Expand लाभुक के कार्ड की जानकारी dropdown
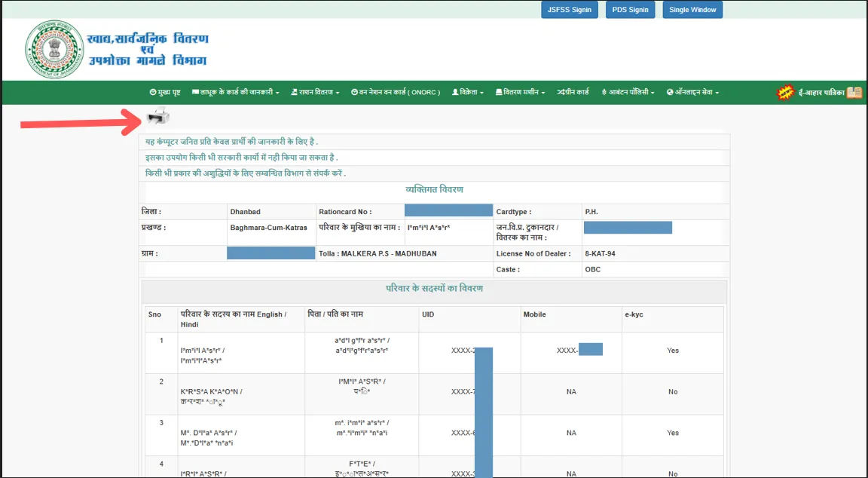 tap(235, 93)
